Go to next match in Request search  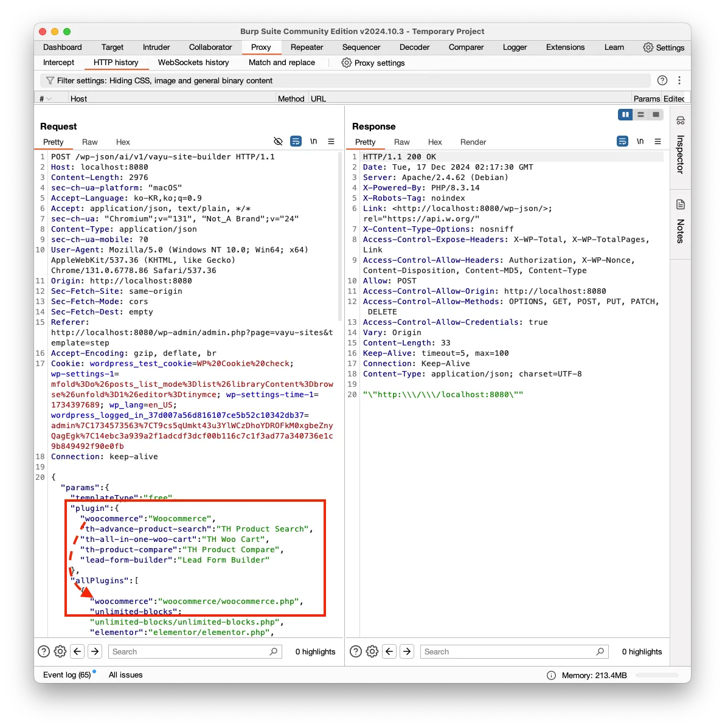95,651
